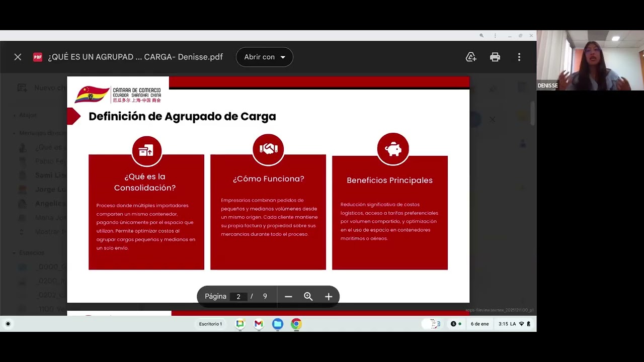Click the consolidation box icon on slide

coord(146,150)
